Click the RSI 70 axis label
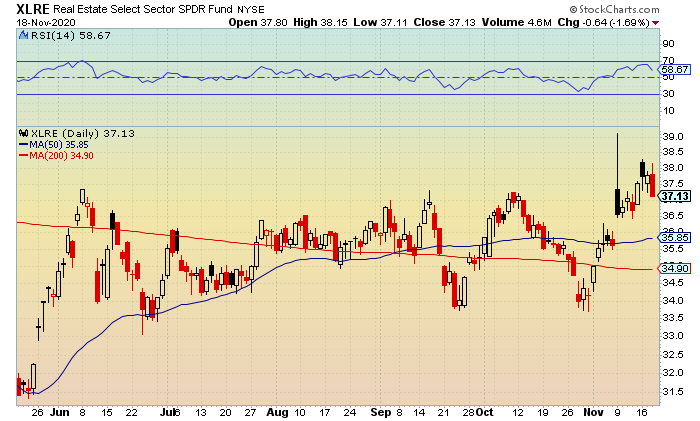 point(668,60)
